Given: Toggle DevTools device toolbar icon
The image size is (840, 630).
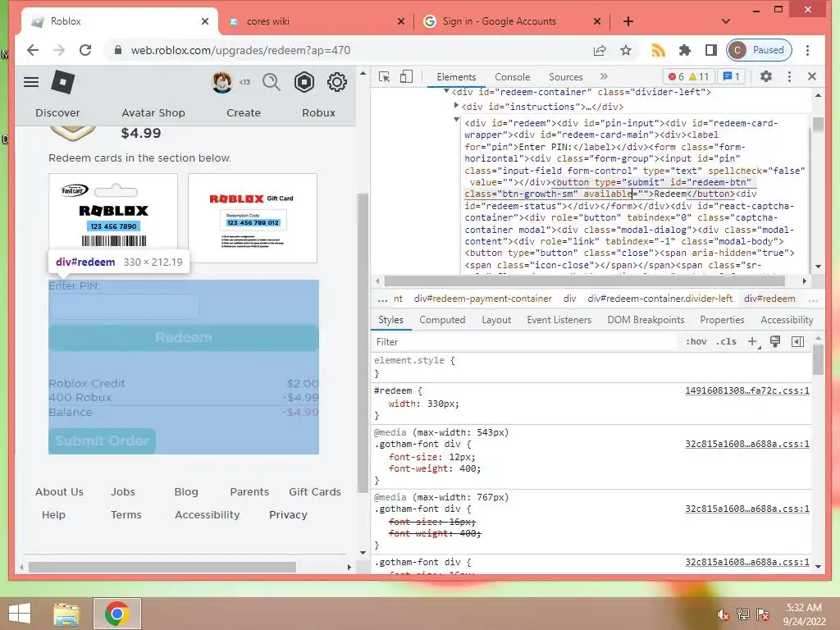Looking at the screenshot, I should pyautogui.click(x=407, y=76).
